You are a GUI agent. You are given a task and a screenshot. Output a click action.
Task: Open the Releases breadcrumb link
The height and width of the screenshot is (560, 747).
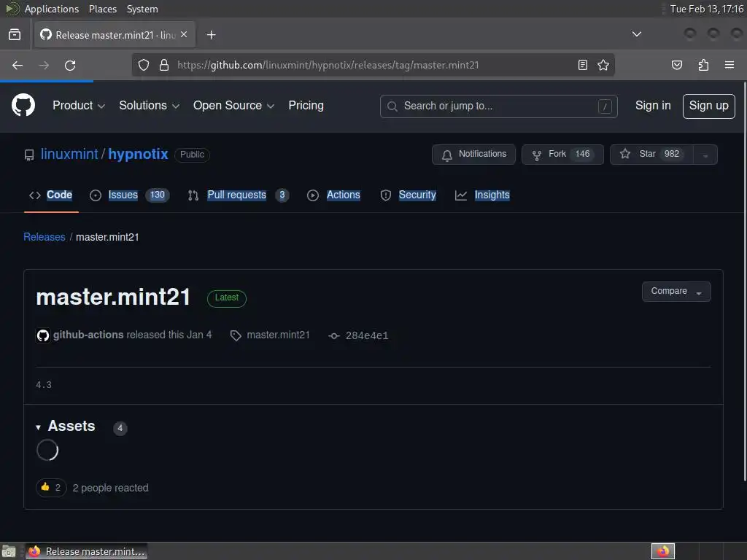[44, 237]
